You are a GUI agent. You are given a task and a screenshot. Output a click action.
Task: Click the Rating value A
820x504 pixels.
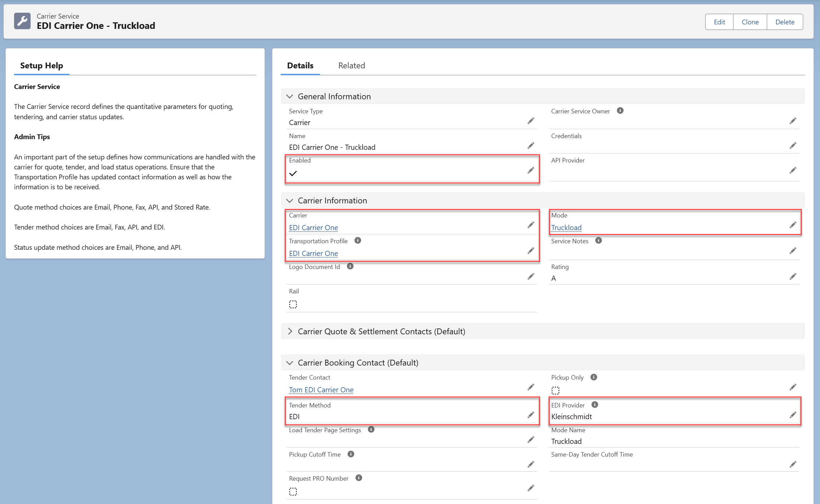coord(554,278)
